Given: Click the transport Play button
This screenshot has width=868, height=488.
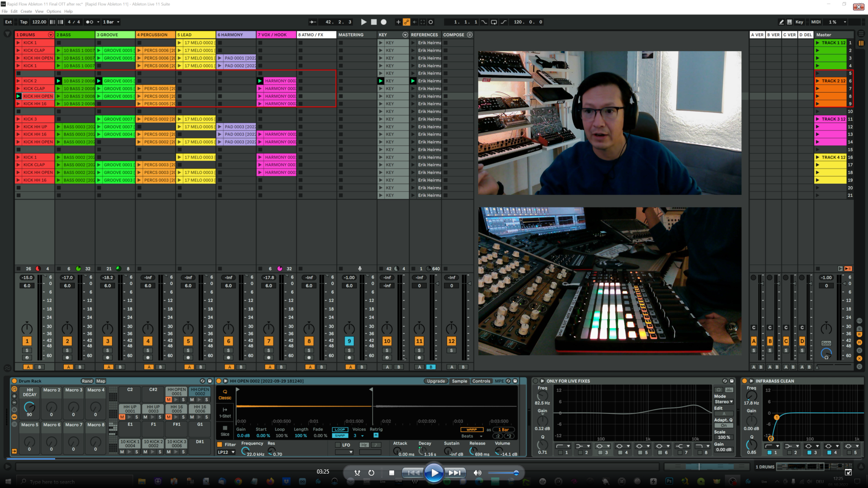Looking at the screenshot, I should coord(364,22).
